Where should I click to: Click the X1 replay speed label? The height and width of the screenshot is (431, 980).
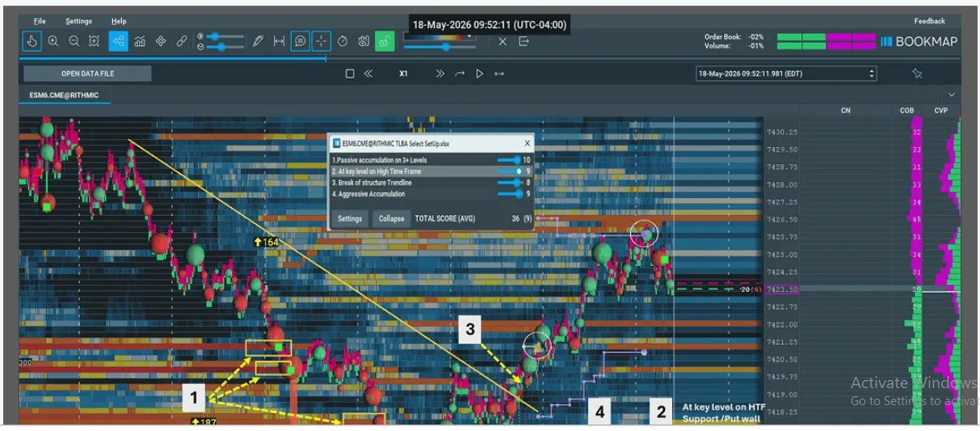403,74
